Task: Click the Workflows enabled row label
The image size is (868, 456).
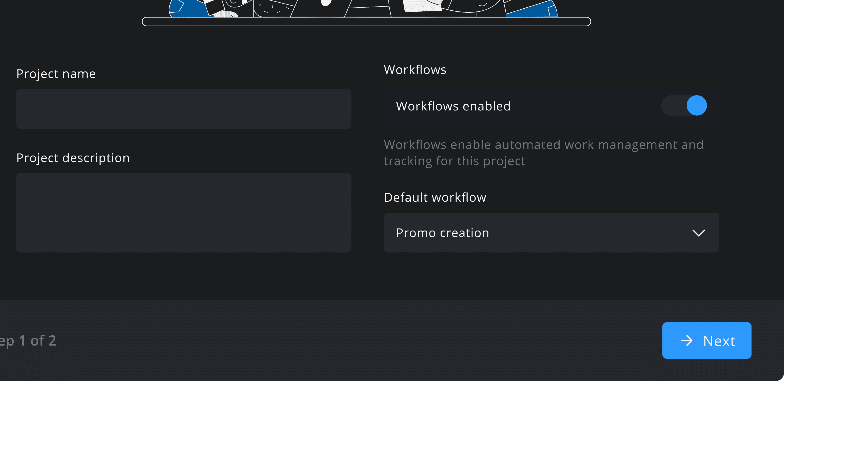Action: pyautogui.click(x=453, y=106)
